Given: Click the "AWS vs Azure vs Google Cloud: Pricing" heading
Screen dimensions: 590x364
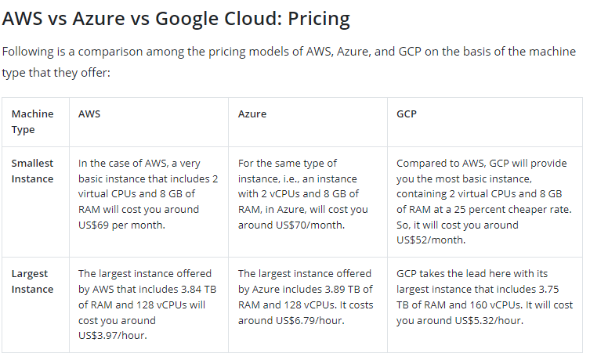Looking at the screenshot, I should [x=176, y=18].
